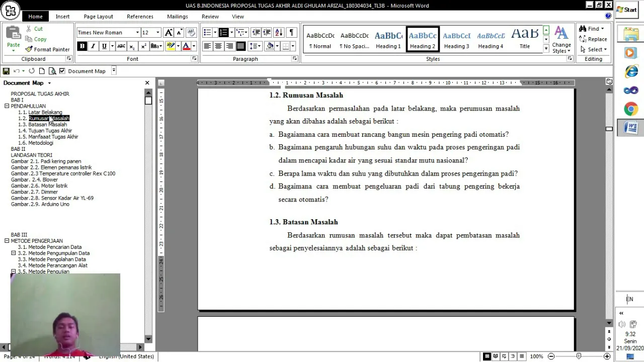Click the Print Preview icon in quick access toolbar

tap(52, 71)
